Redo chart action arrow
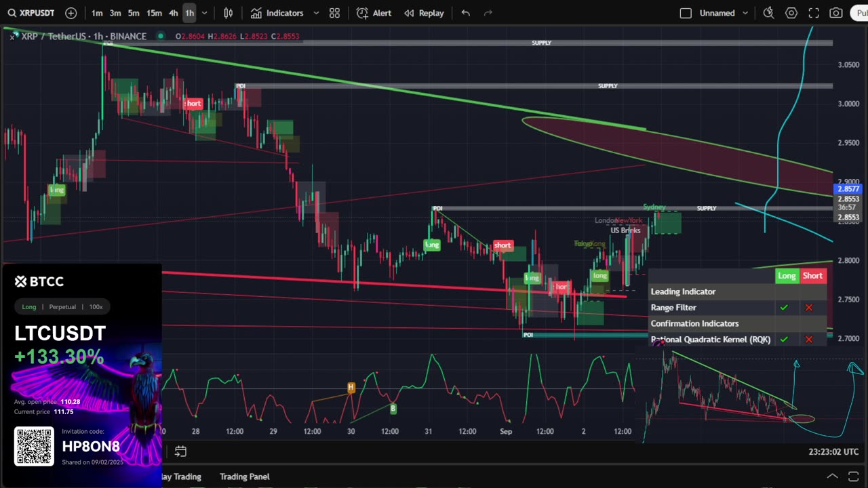The width and height of the screenshot is (868, 488). click(x=488, y=13)
